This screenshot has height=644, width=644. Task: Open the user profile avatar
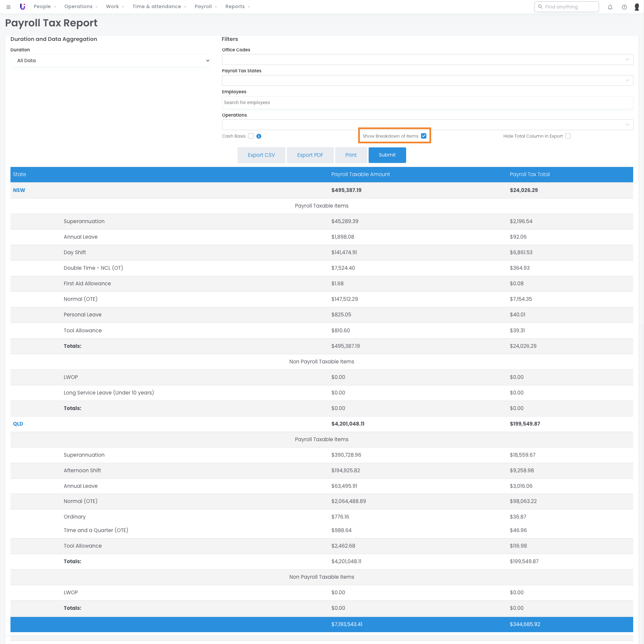[637, 7]
